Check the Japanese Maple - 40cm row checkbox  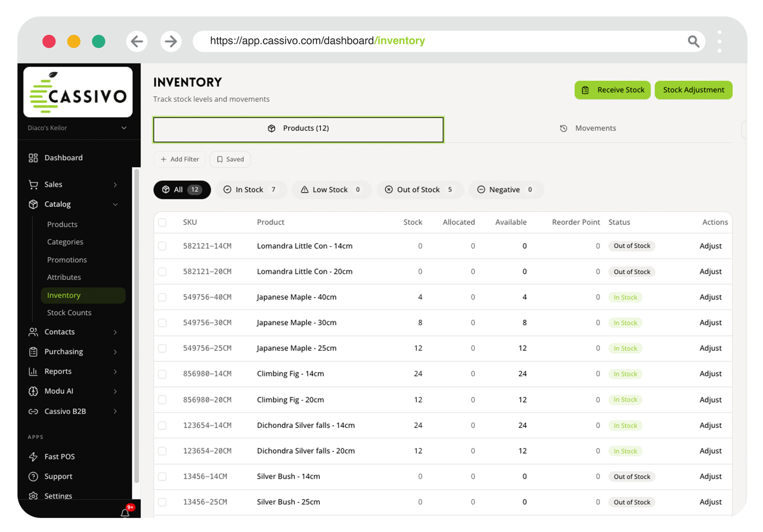pyautogui.click(x=162, y=297)
